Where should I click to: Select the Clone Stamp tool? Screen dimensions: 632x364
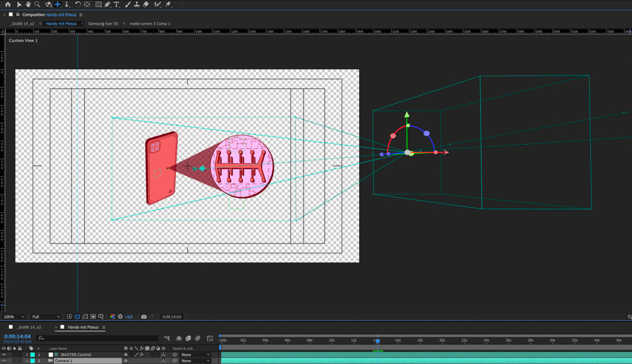tap(137, 5)
